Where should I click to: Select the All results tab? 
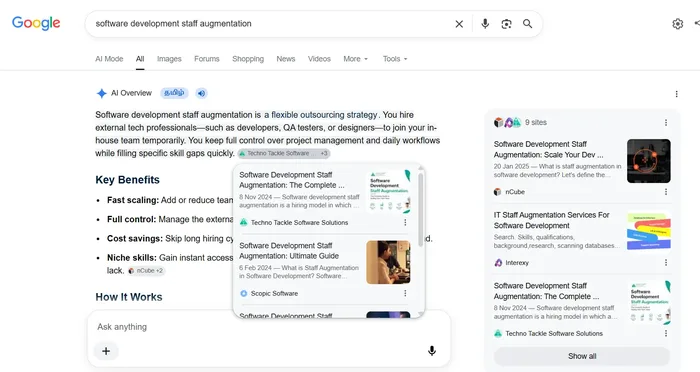click(140, 59)
